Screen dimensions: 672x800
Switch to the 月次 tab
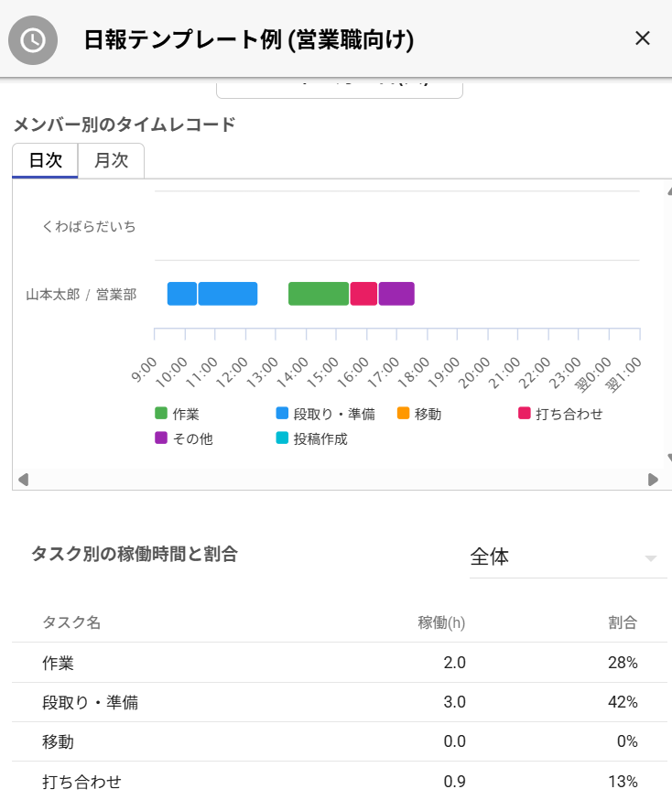click(111, 160)
